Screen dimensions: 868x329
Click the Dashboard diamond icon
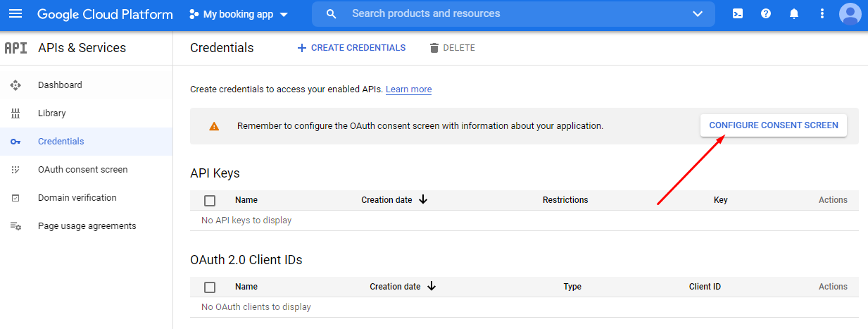point(15,85)
